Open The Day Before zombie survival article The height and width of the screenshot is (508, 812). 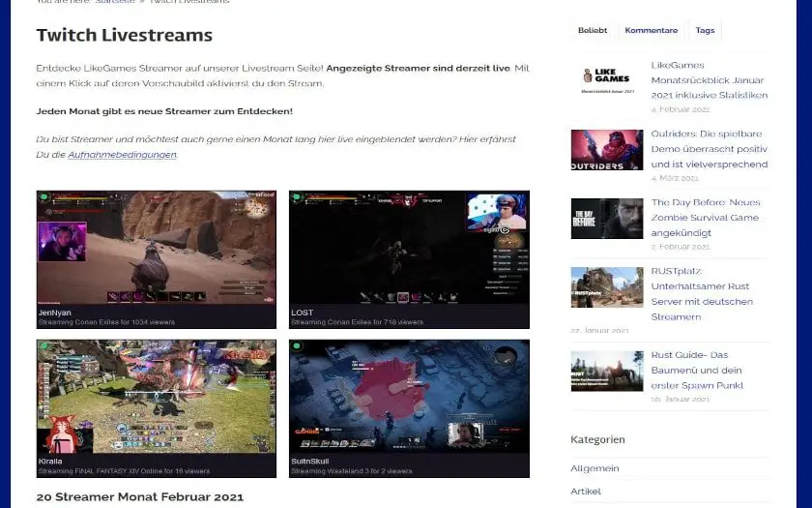pos(706,218)
